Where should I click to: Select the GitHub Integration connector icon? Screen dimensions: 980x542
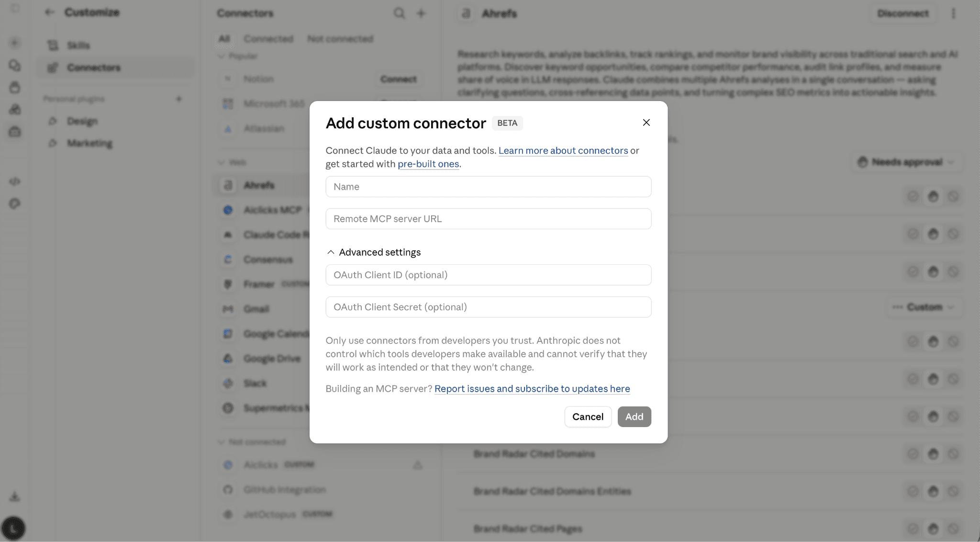coord(228,490)
